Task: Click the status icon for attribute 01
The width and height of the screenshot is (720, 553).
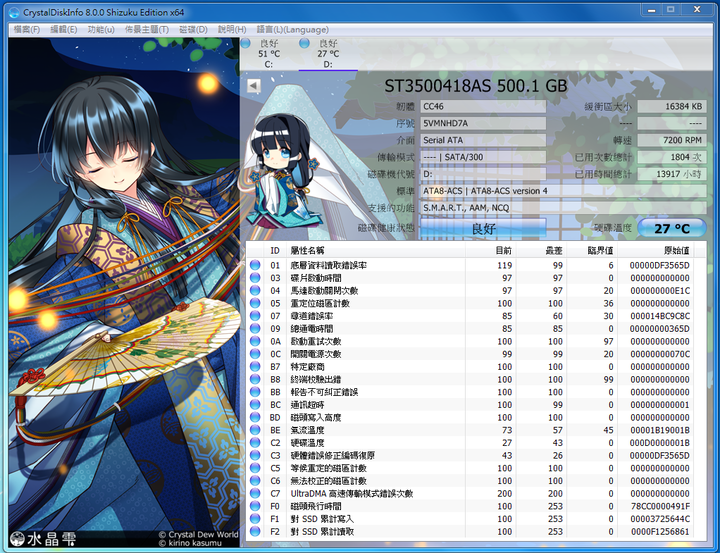Action: (255, 265)
